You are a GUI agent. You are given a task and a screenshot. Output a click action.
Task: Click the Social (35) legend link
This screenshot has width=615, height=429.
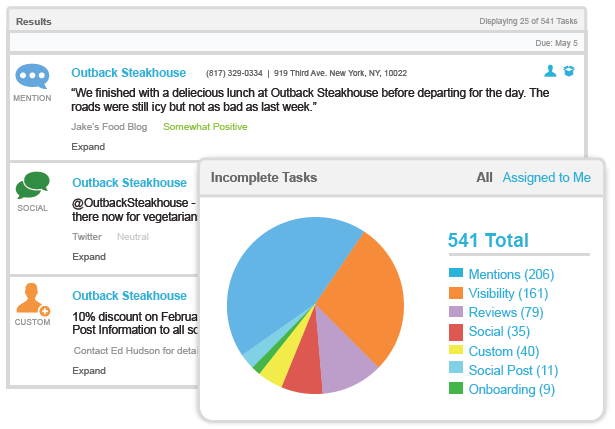pos(499,331)
